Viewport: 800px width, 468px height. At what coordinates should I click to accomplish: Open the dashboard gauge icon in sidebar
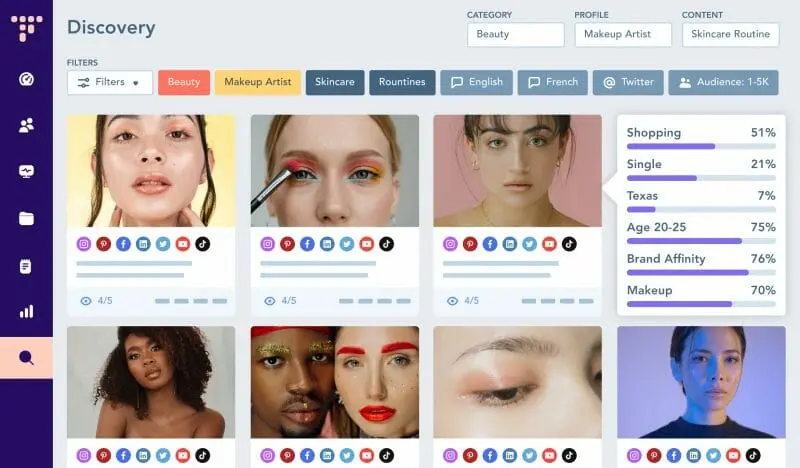pyautogui.click(x=26, y=79)
